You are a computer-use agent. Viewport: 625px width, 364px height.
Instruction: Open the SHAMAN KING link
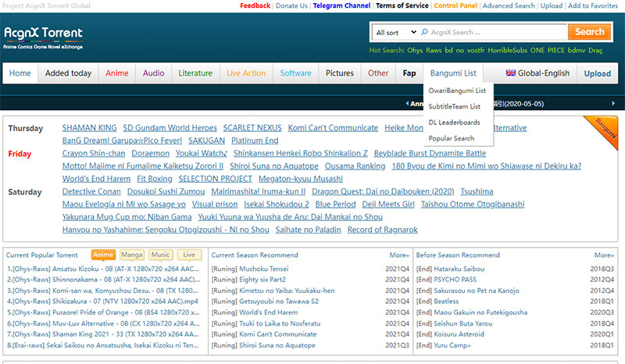tap(89, 128)
